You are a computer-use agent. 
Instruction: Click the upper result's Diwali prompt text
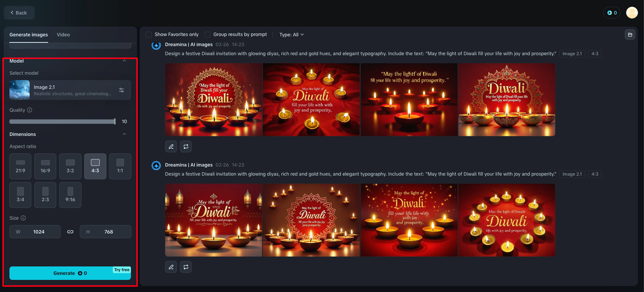click(361, 53)
